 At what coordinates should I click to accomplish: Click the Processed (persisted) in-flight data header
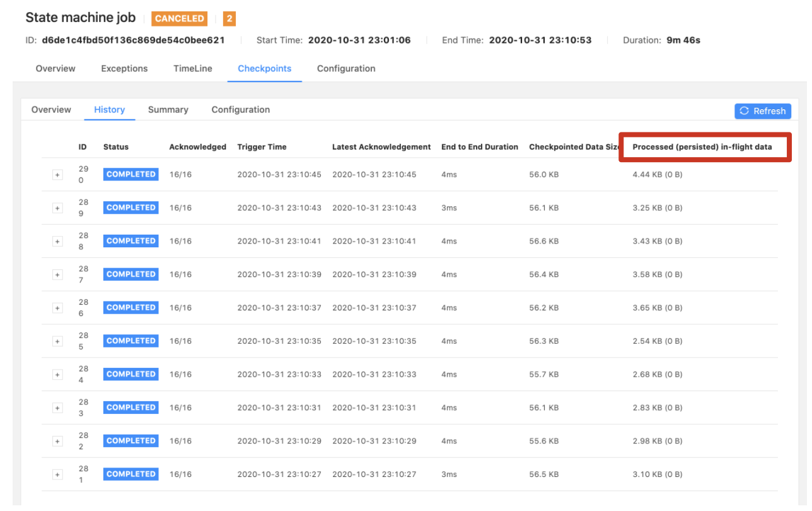[x=702, y=147]
